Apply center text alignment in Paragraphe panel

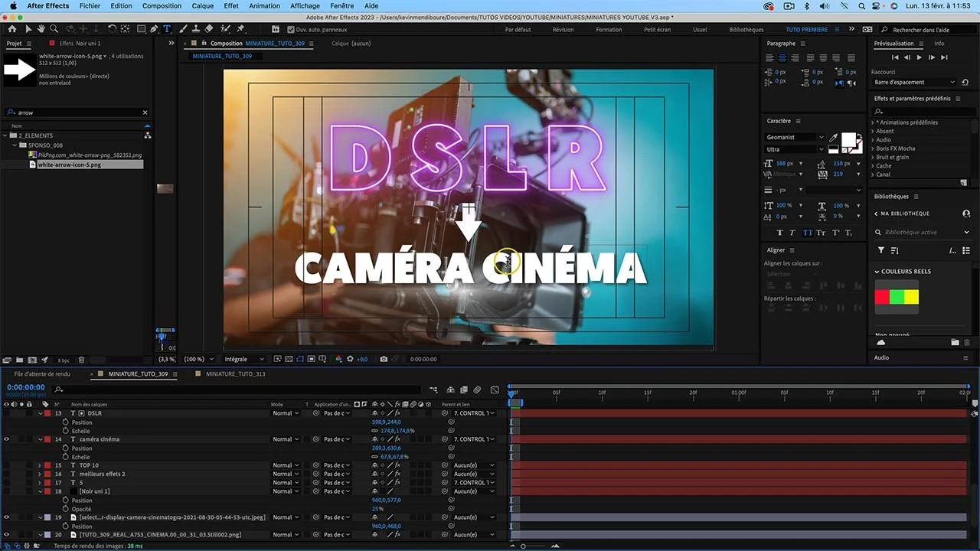782,58
